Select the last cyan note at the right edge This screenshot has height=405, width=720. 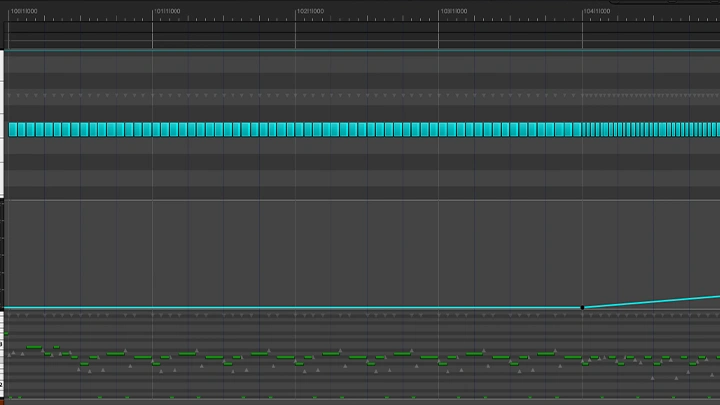point(715,129)
